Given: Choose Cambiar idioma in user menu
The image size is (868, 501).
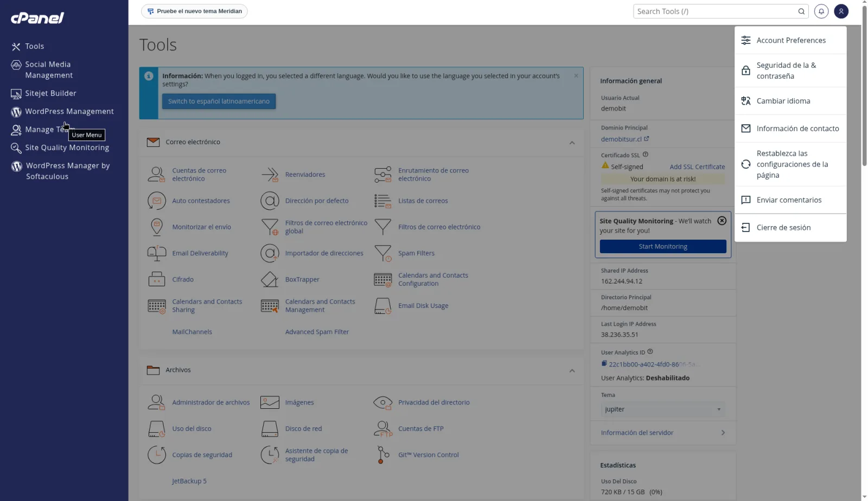Looking at the screenshot, I should (790, 101).
